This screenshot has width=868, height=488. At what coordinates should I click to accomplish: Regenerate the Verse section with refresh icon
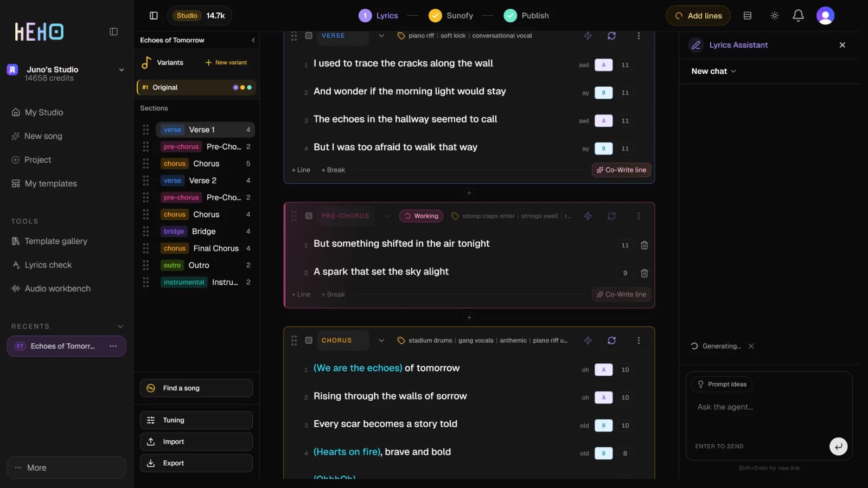(611, 36)
